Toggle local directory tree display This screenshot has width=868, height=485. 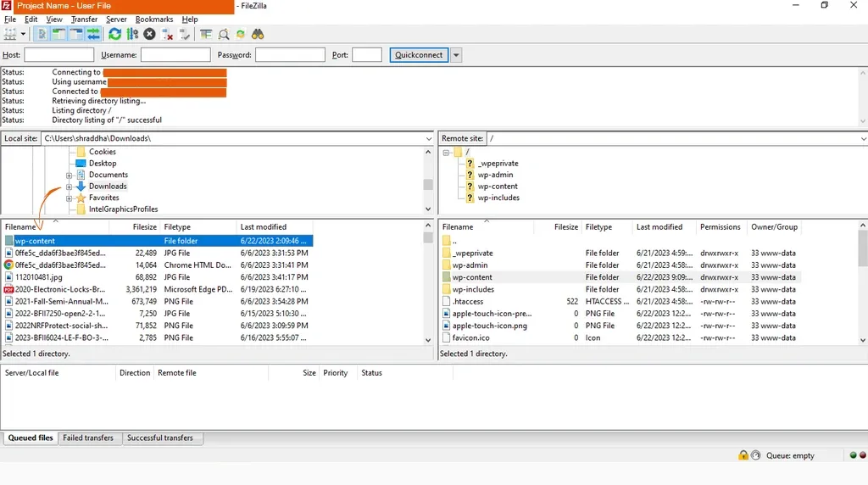pyautogui.click(x=58, y=34)
